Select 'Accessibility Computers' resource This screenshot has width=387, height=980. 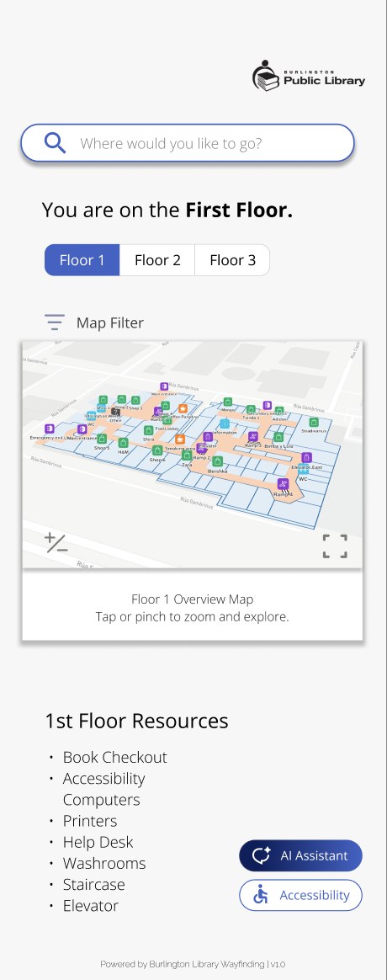(x=103, y=789)
